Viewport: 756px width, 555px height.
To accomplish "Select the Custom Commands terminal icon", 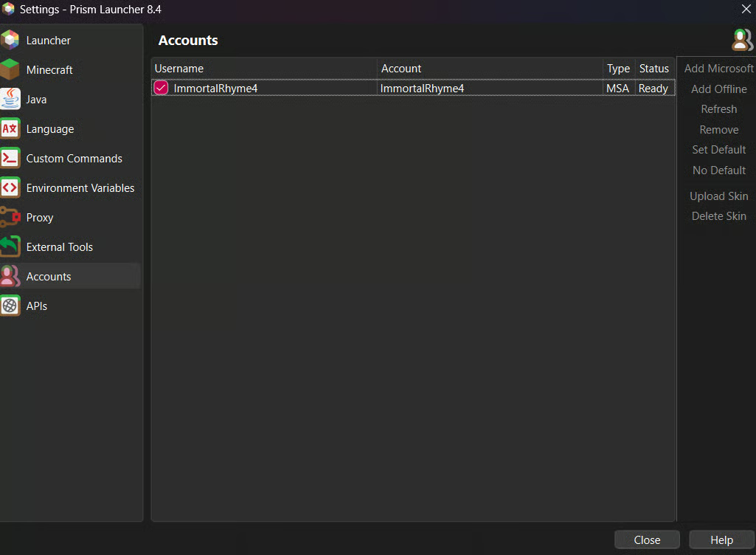I will pyautogui.click(x=10, y=158).
